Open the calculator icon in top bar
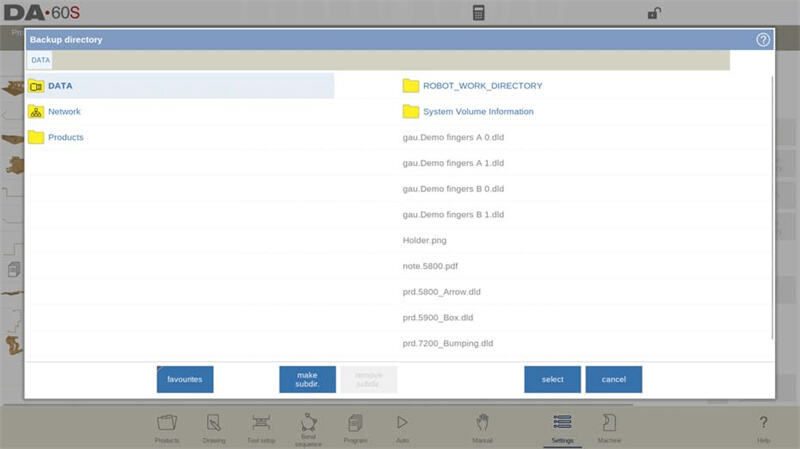This screenshot has height=449, width=800. click(x=479, y=13)
